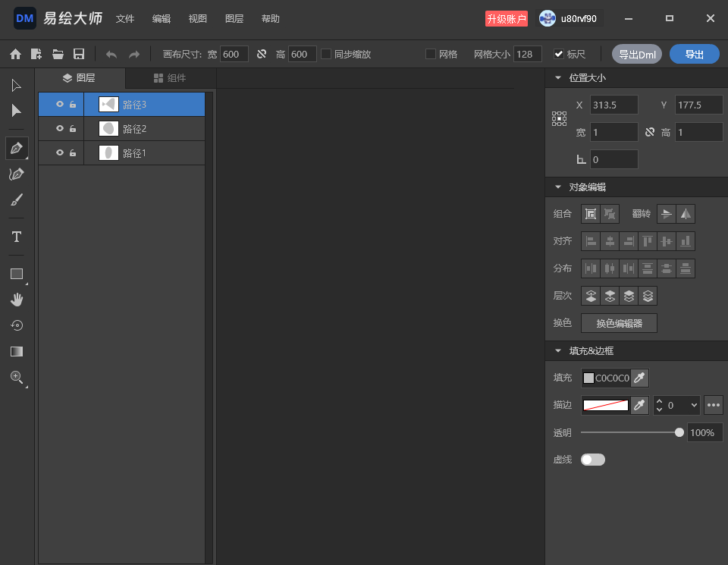Uncheck the 标尺 ruler checkbox
Screen dimensions: 728x565
tap(559, 54)
